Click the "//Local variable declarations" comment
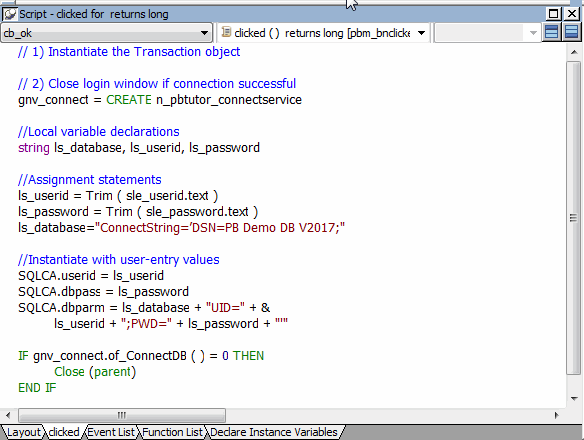The width and height of the screenshot is (584, 440). click(x=99, y=132)
